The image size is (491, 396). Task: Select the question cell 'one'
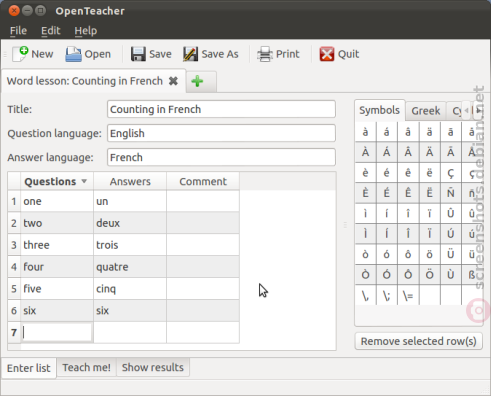(57, 201)
